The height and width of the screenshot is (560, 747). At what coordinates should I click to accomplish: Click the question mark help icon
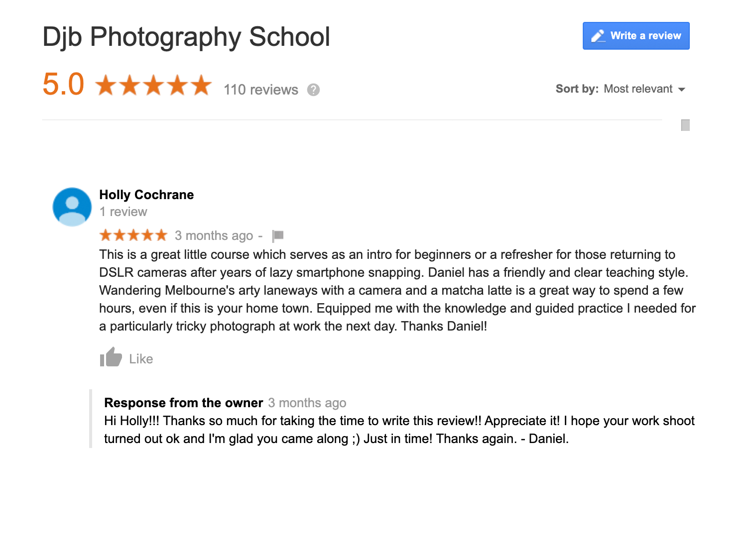click(313, 90)
